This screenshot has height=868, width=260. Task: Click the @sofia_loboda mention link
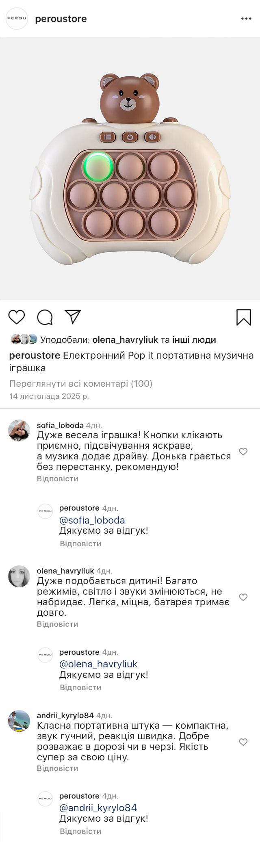pyautogui.click(x=92, y=520)
